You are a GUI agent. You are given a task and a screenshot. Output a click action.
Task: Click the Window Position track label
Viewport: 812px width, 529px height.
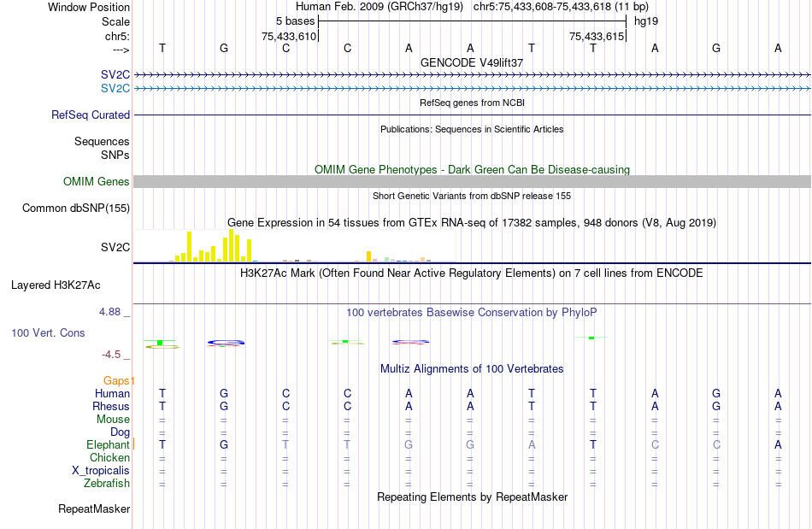coord(89,7)
